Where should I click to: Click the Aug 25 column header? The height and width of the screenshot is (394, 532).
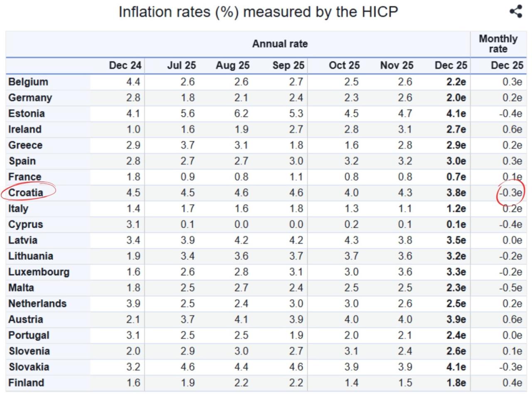(233, 65)
